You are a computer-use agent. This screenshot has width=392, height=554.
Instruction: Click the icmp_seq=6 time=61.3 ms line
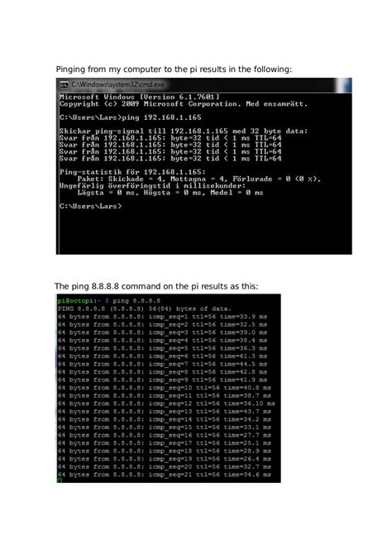click(x=163, y=356)
